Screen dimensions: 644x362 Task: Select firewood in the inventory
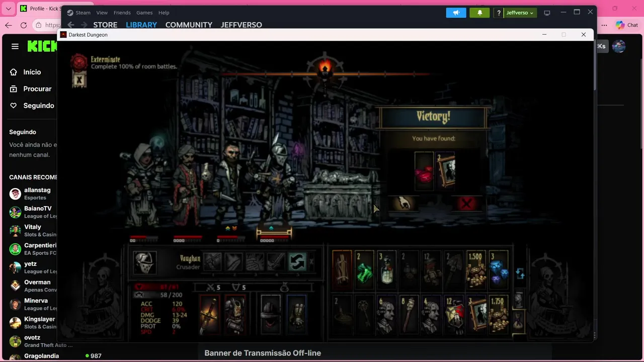[x=342, y=270]
